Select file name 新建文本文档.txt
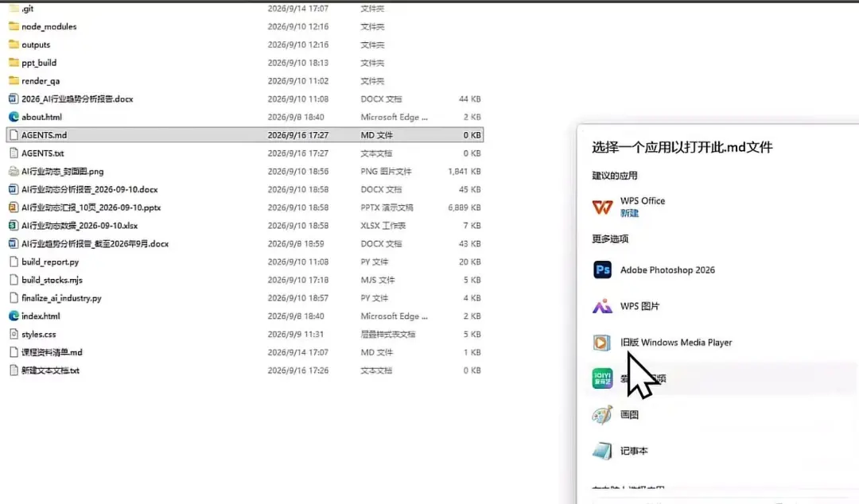 [50, 370]
